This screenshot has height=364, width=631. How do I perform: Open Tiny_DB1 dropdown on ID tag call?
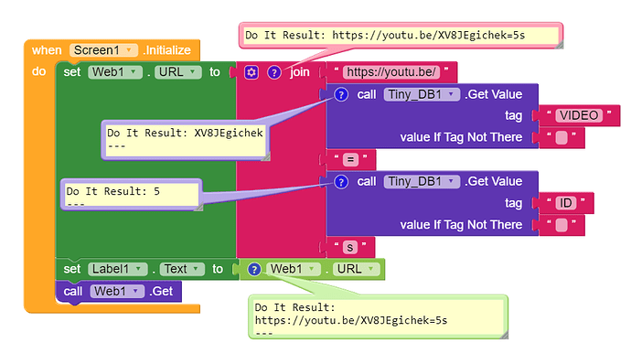pos(422,182)
